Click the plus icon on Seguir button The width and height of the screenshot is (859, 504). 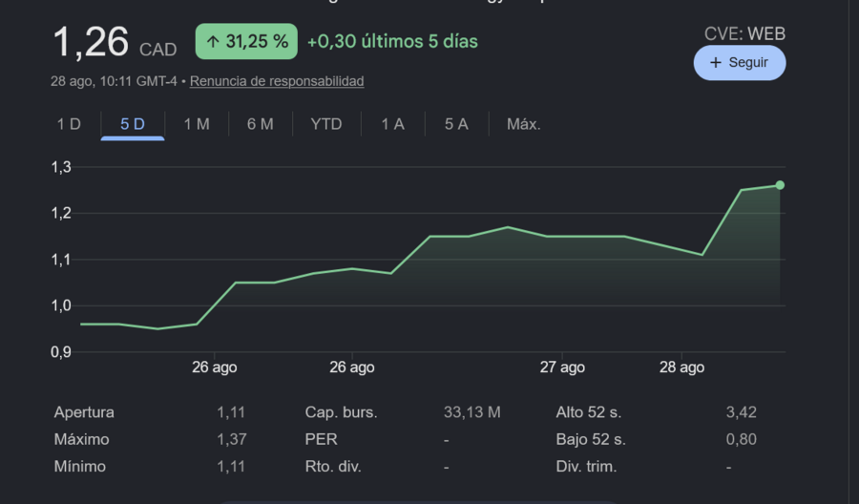point(716,63)
